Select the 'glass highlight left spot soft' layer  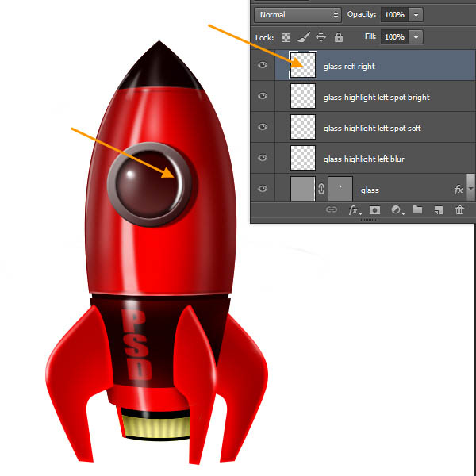coord(372,128)
